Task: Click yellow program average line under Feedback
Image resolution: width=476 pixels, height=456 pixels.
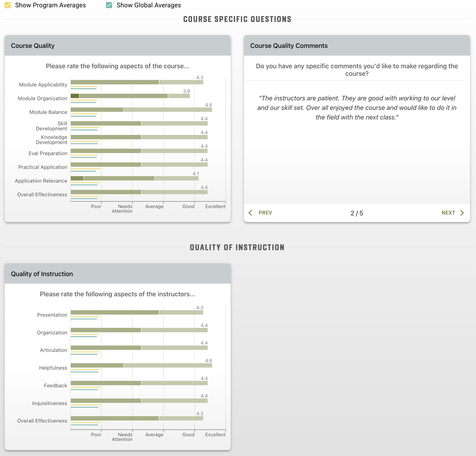Action: 86,387
